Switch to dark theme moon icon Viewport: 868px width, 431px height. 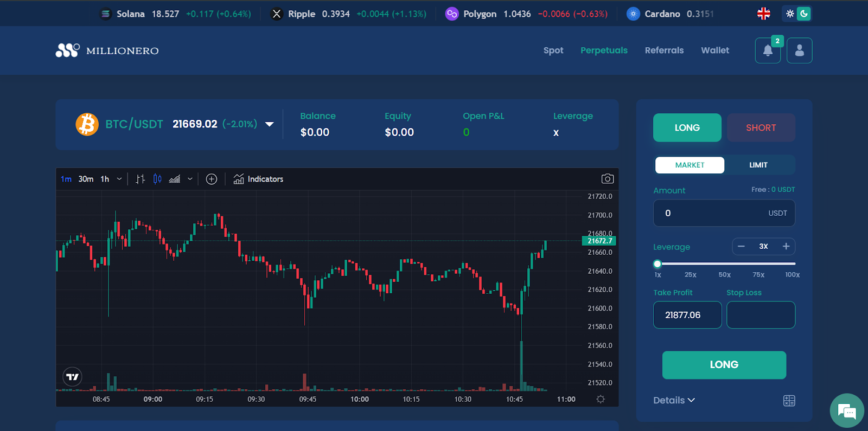tap(804, 14)
